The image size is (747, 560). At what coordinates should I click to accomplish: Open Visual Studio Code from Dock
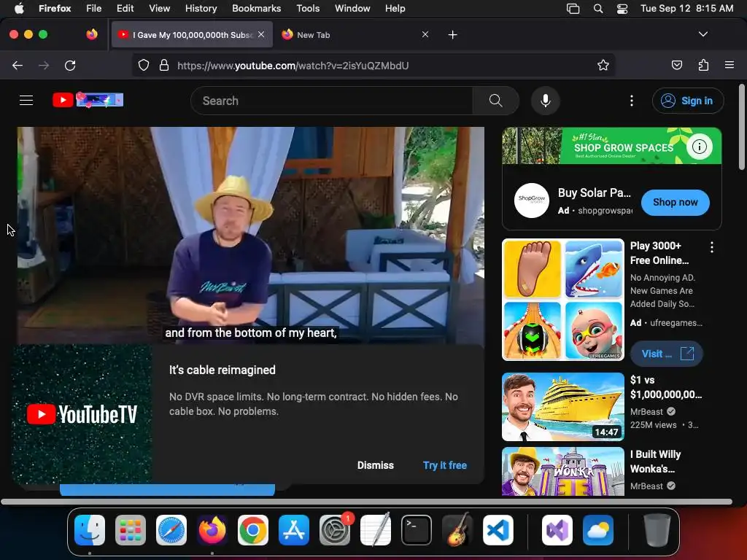(x=498, y=530)
